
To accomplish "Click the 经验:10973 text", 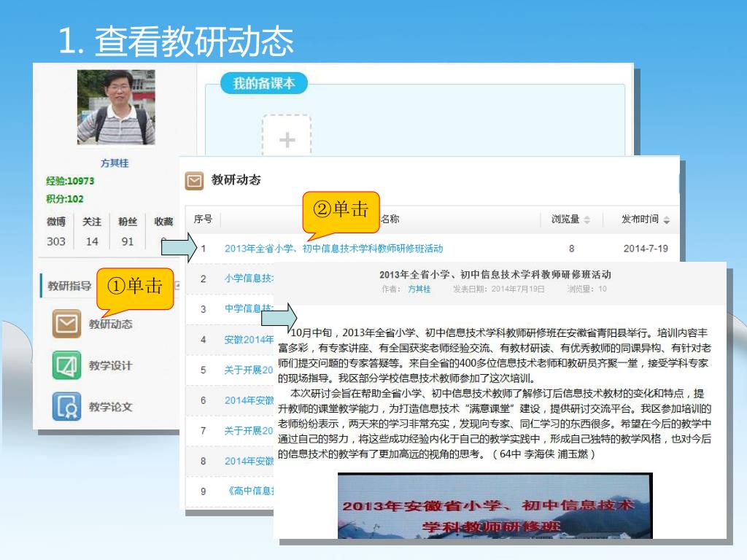I will pos(70,181).
